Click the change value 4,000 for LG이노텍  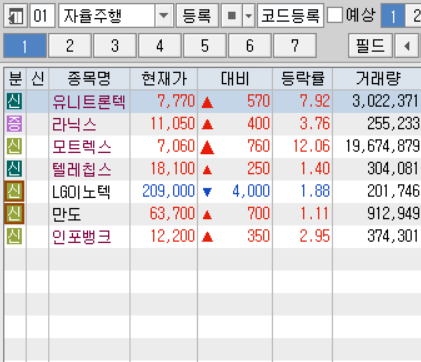[251, 191]
